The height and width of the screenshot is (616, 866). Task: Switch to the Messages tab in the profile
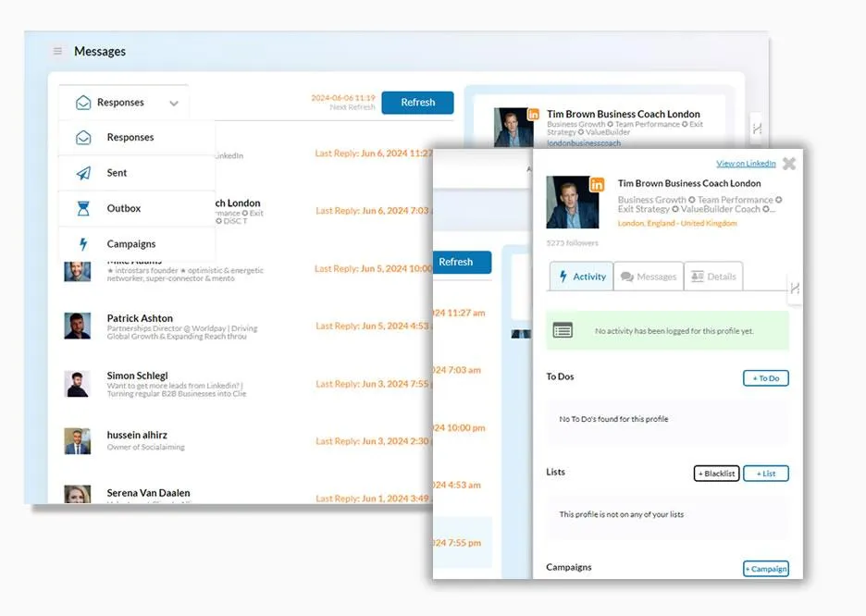tap(649, 277)
